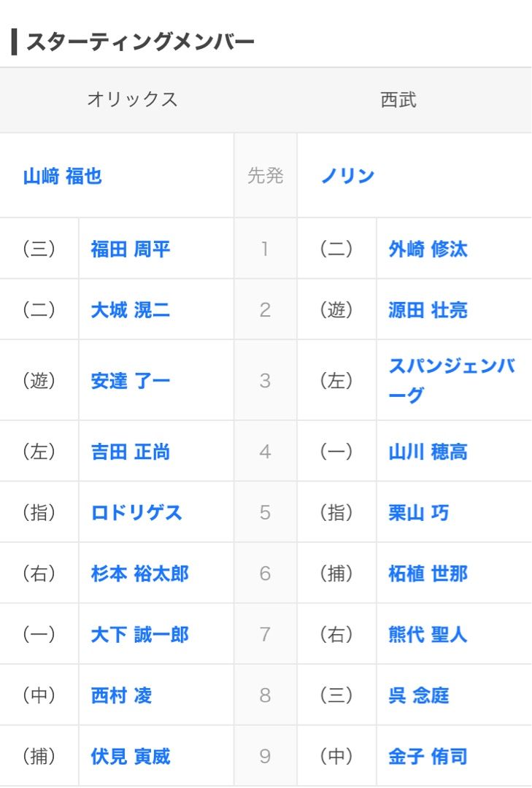Select catcher 柘植 世那 link
This screenshot has height=788, width=532.
(428, 573)
